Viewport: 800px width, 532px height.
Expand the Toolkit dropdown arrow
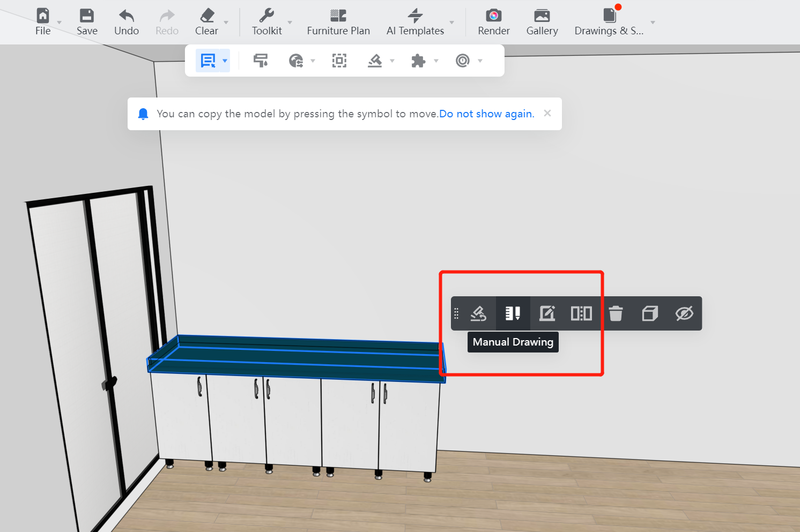pyautogui.click(x=290, y=23)
